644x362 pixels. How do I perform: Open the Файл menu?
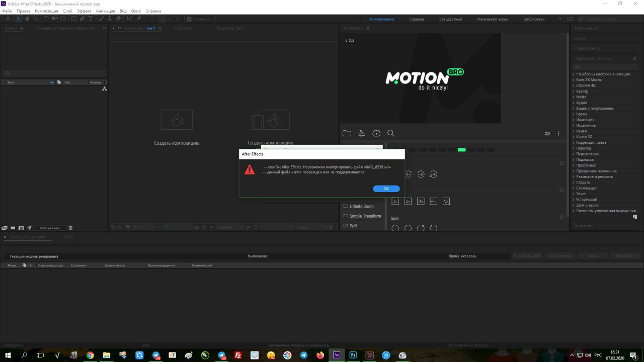coord(7,11)
